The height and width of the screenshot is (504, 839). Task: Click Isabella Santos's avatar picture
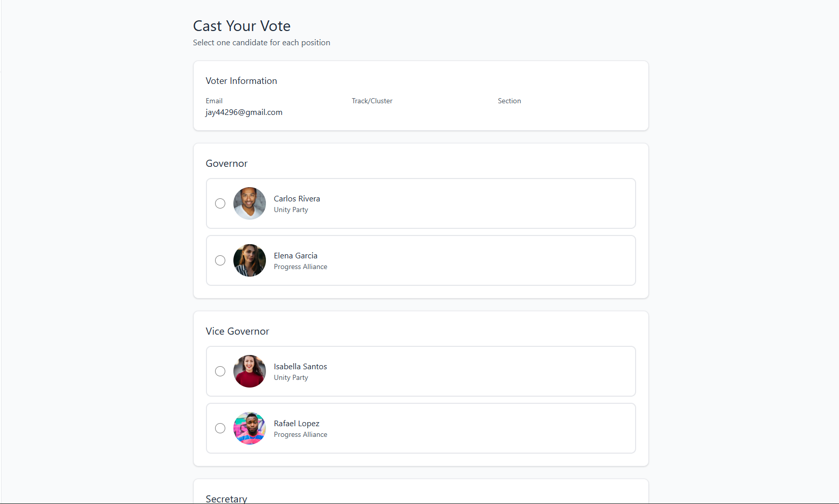point(250,371)
